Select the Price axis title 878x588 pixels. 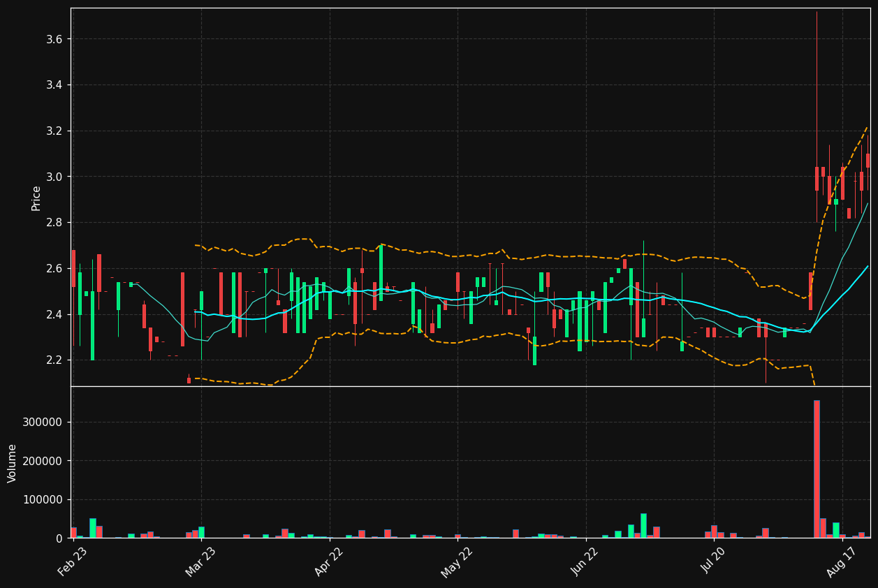[36, 198]
